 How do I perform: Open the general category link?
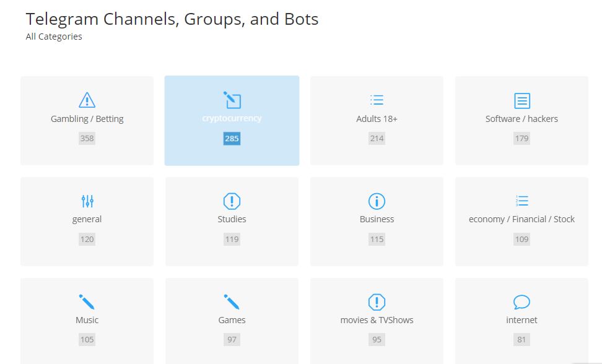pos(87,219)
